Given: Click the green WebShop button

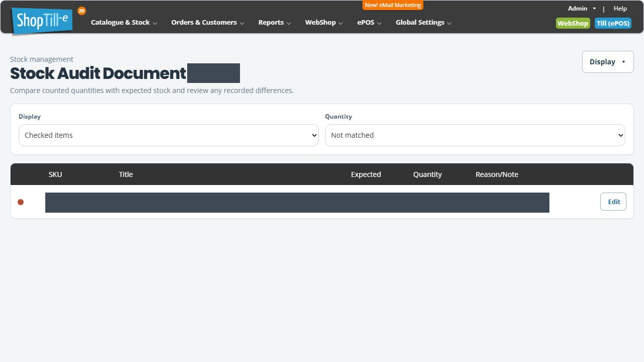Looking at the screenshot, I should pos(573,23).
